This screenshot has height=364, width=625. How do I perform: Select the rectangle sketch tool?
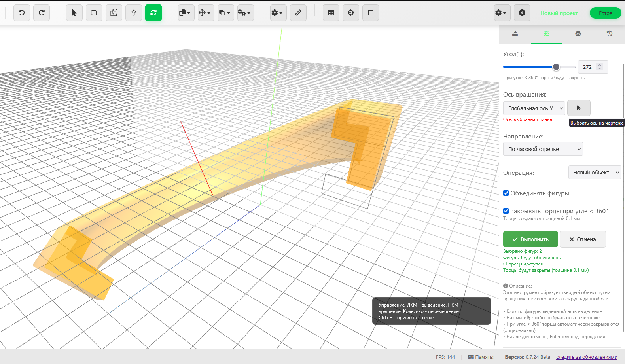tap(94, 13)
